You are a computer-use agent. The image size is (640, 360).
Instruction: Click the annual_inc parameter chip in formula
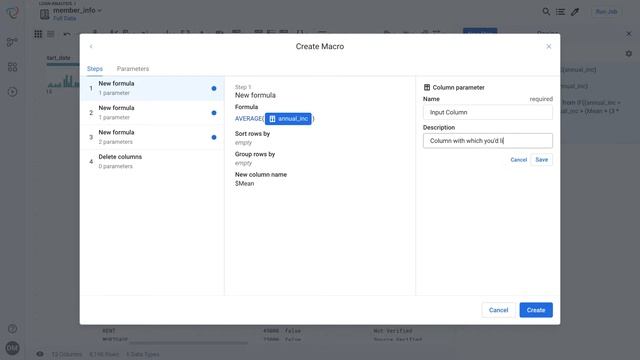[x=288, y=119]
